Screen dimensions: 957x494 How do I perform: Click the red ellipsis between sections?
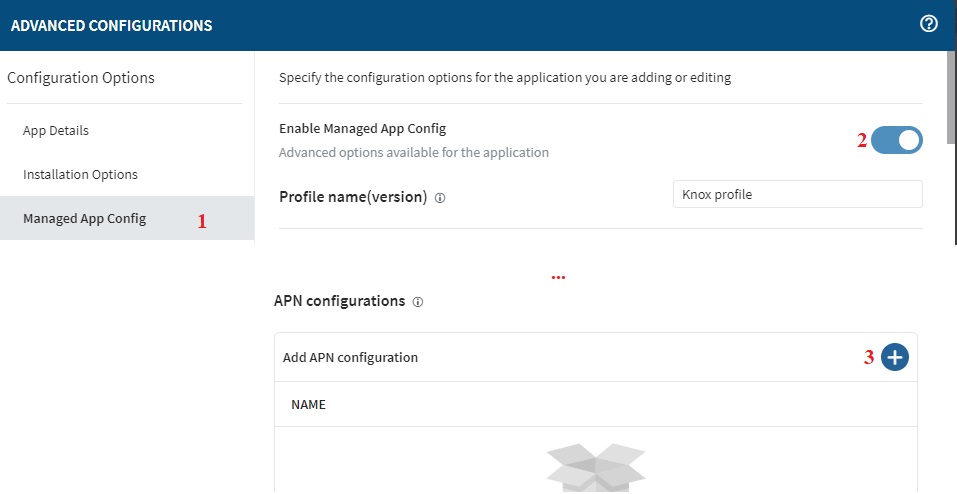click(x=558, y=277)
